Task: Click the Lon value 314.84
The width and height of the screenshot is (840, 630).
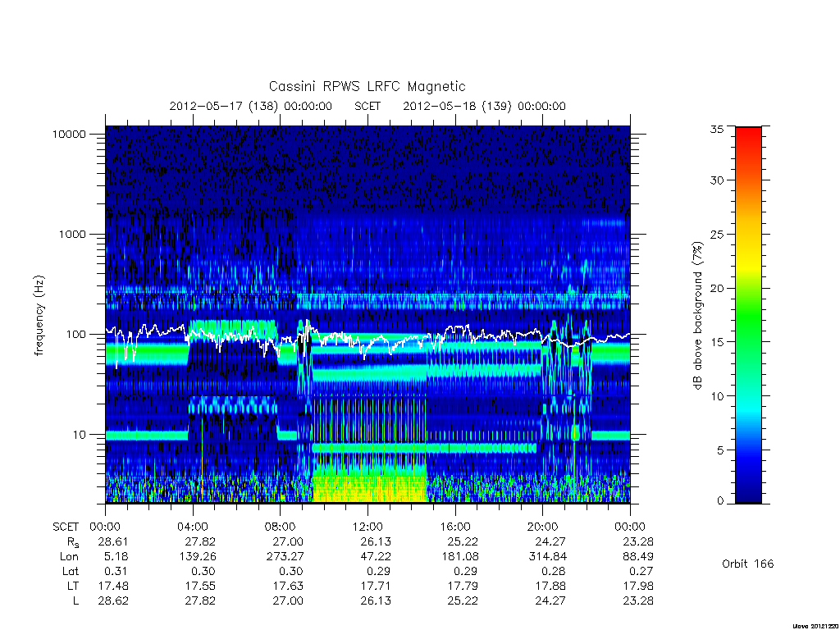Action: click(548, 557)
